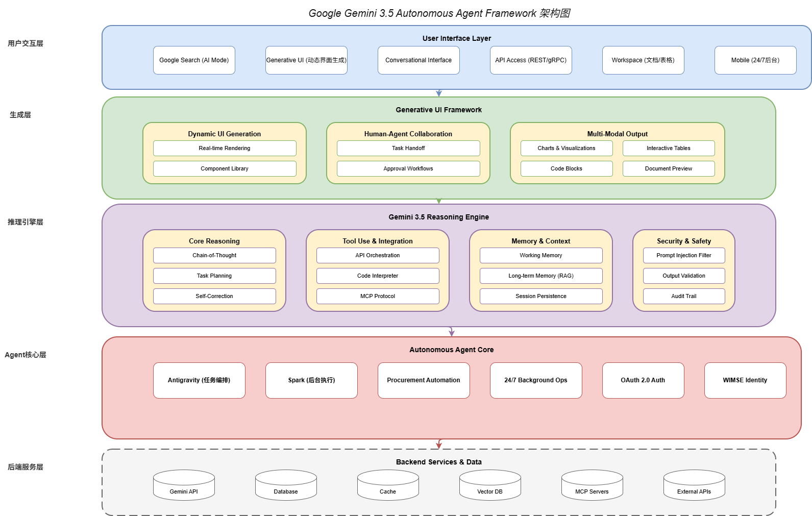Click the Gemini 3.5 Reasoning Engine heading
Image resolution: width=812 pixels, height=516 pixels.
tap(439, 217)
